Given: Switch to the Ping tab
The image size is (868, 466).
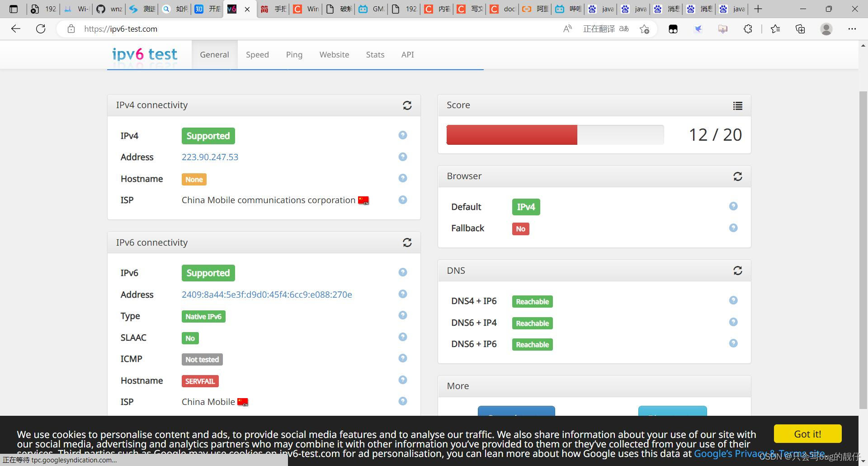Looking at the screenshot, I should pos(294,55).
